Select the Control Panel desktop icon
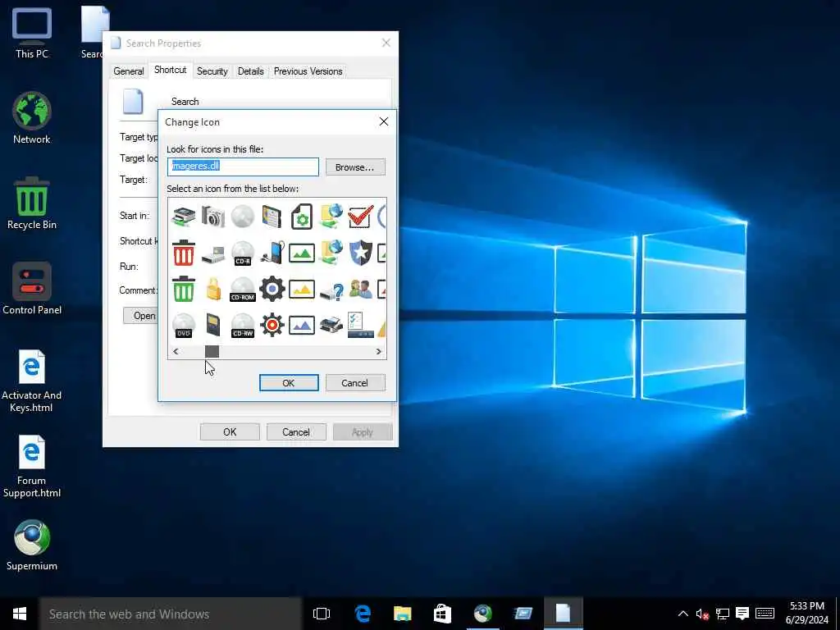 (32, 289)
